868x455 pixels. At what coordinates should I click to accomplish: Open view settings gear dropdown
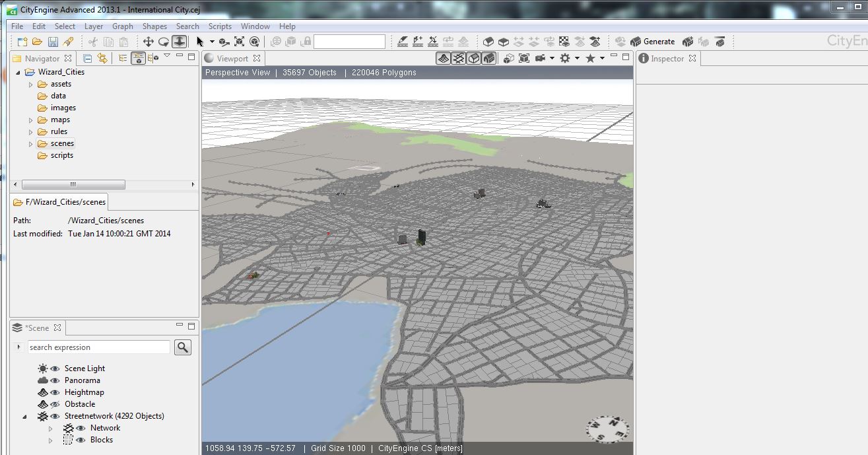click(x=577, y=58)
